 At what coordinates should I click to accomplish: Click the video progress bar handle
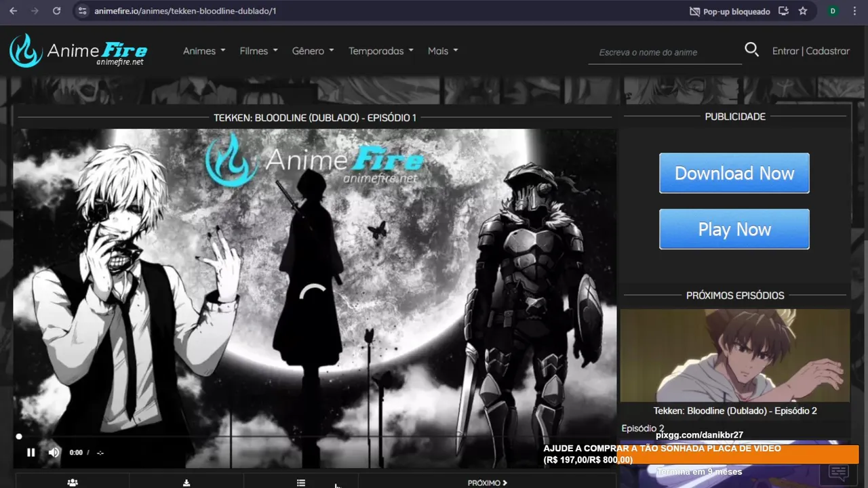point(19,436)
